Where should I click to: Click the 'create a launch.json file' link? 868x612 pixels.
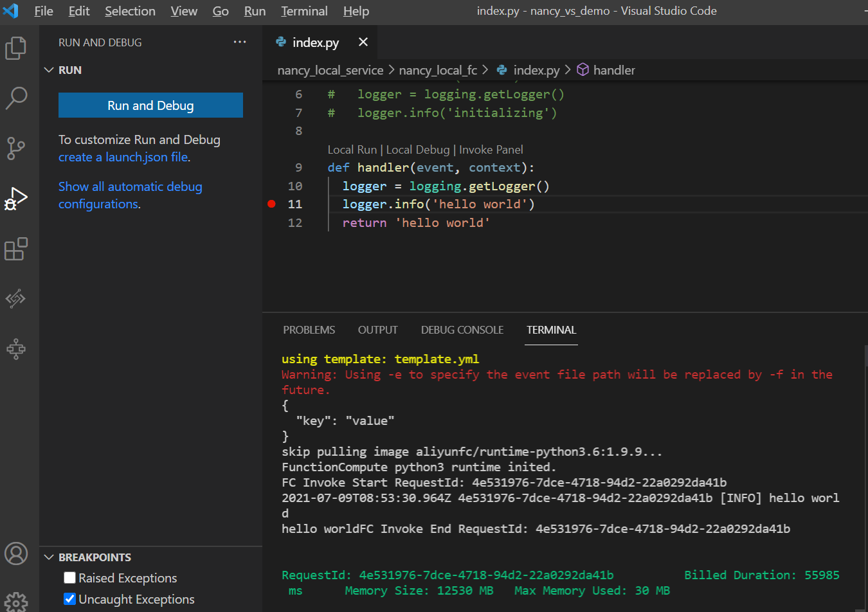[x=123, y=157]
